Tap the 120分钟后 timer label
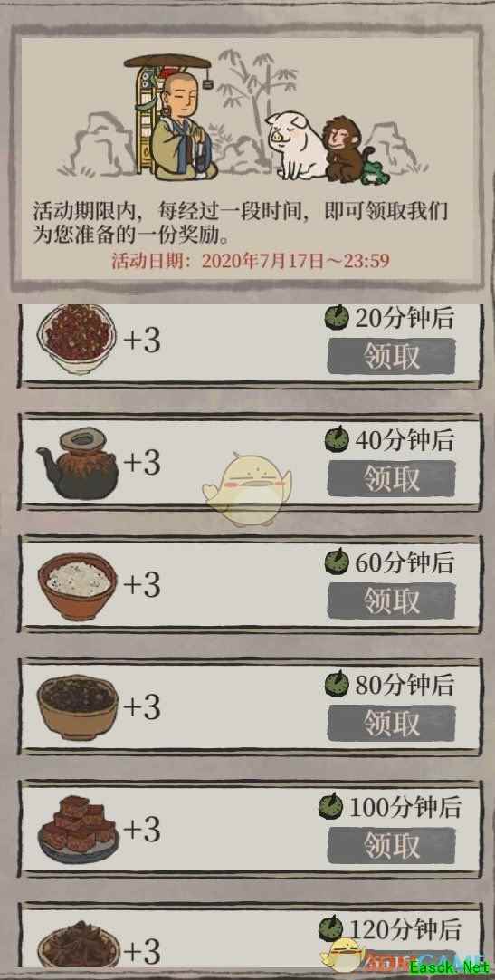495x980 pixels. 405,929
